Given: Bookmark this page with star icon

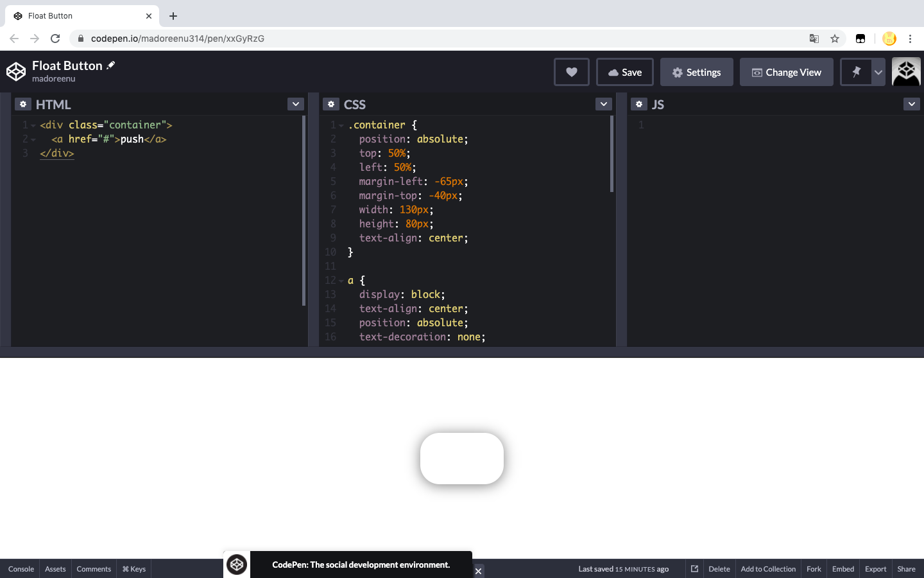Looking at the screenshot, I should click(x=835, y=39).
